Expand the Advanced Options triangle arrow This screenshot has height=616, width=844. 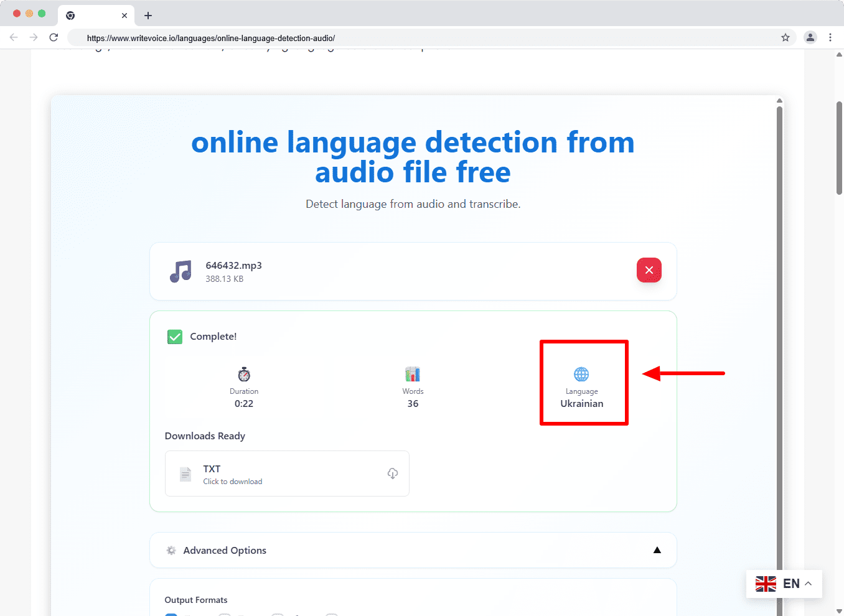coord(657,550)
